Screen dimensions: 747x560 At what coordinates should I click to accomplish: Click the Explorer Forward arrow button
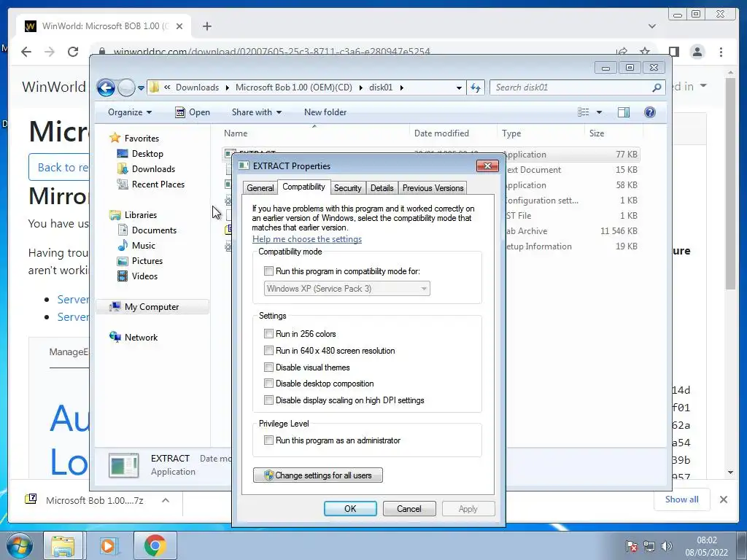pyautogui.click(x=126, y=87)
